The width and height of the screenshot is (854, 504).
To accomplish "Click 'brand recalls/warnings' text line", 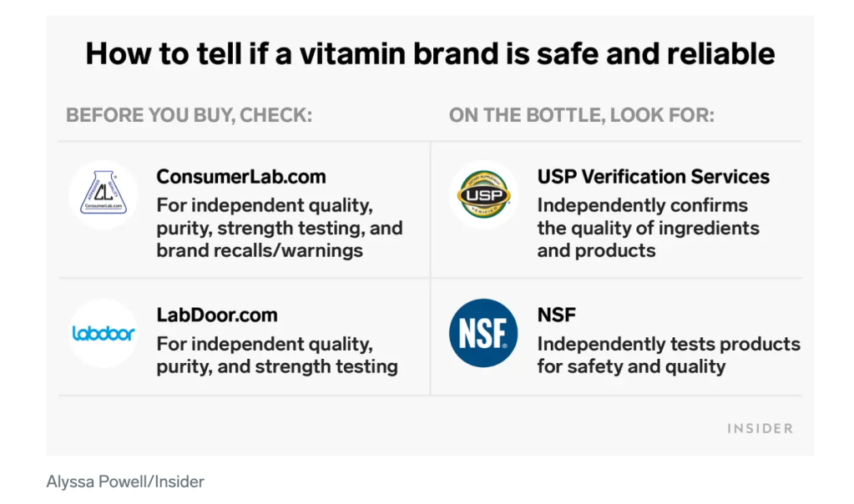I will click(x=260, y=250).
